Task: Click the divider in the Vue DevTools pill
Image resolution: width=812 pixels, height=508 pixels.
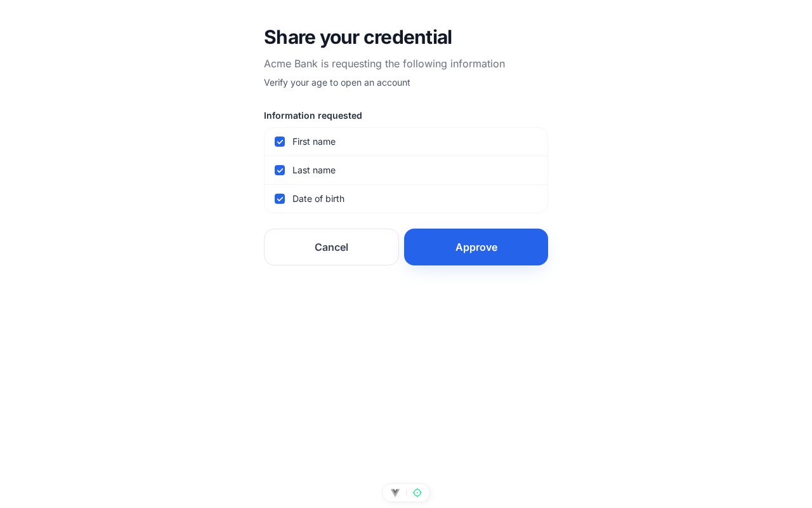Action: click(x=406, y=493)
